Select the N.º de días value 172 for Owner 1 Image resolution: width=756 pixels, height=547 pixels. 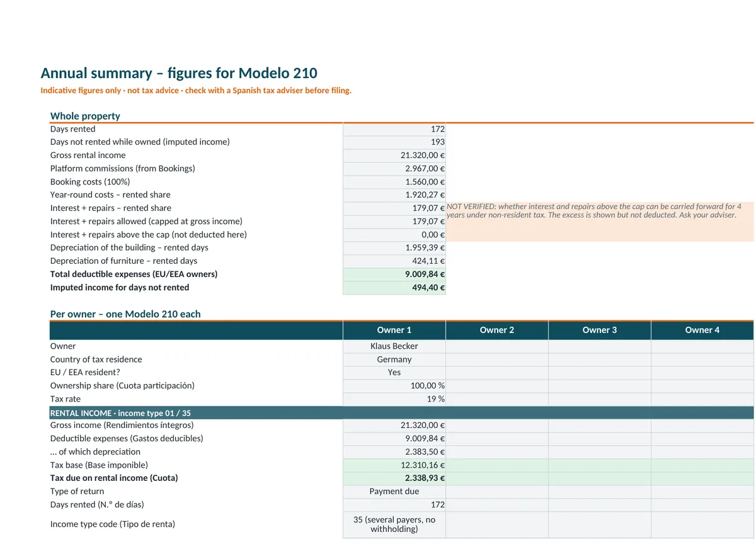click(x=394, y=505)
